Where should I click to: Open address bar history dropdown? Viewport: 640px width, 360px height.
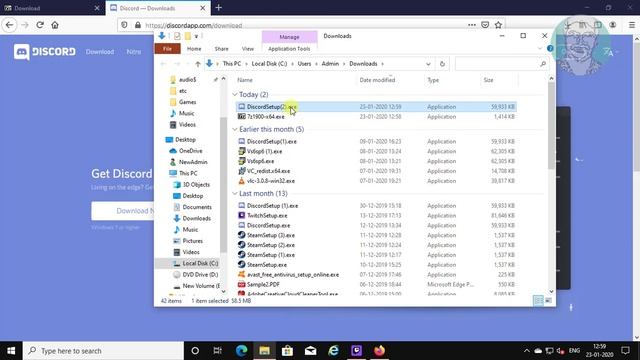428,64
